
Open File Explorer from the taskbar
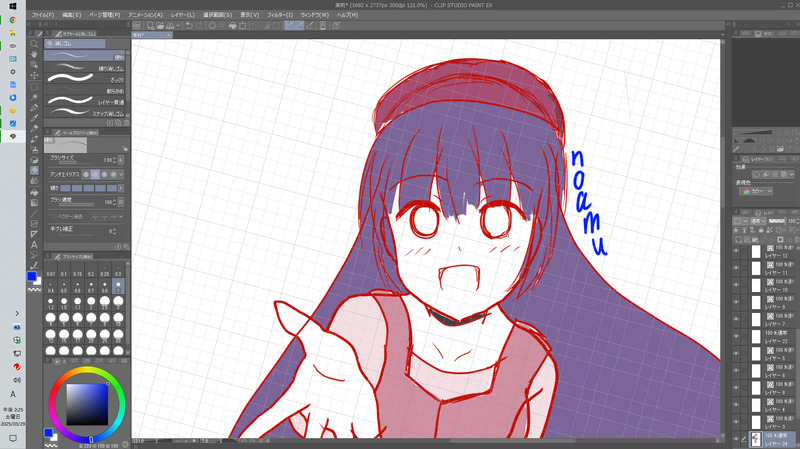coord(13,33)
